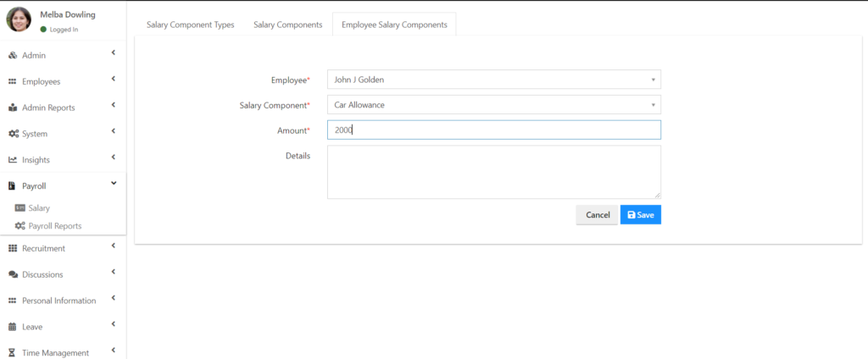This screenshot has height=359, width=868.
Task: Switch to Salary Components tab
Action: (287, 25)
